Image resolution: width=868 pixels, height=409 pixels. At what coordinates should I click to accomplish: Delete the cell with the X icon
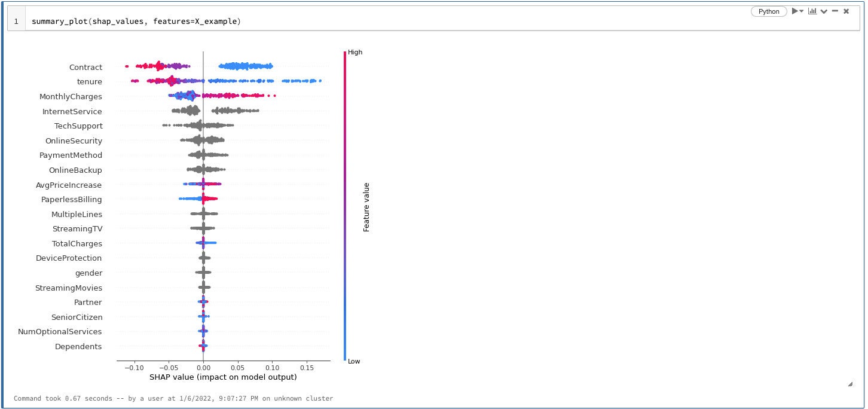click(x=846, y=11)
